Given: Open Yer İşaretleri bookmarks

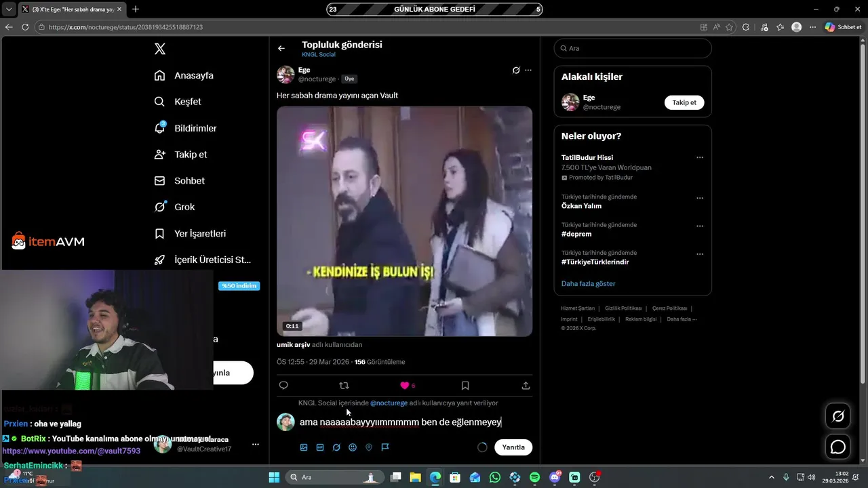Looking at the screenshot, I should pos(190,233).
